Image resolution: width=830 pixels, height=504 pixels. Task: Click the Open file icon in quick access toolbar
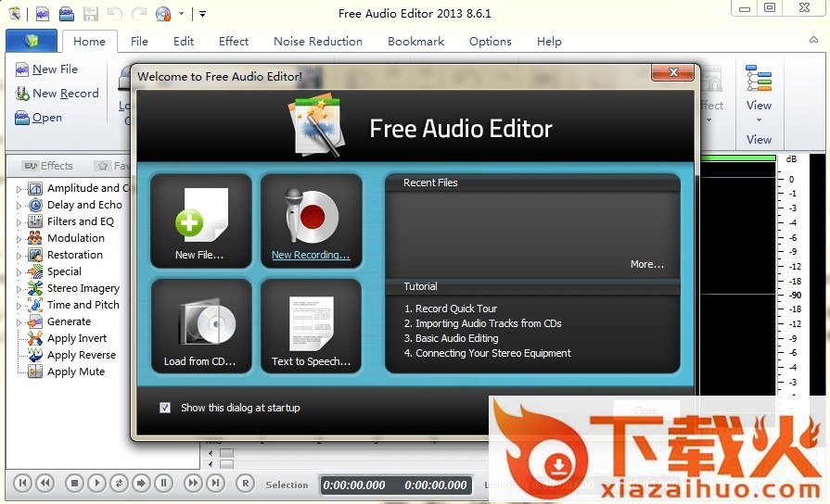tap(67, 14)
